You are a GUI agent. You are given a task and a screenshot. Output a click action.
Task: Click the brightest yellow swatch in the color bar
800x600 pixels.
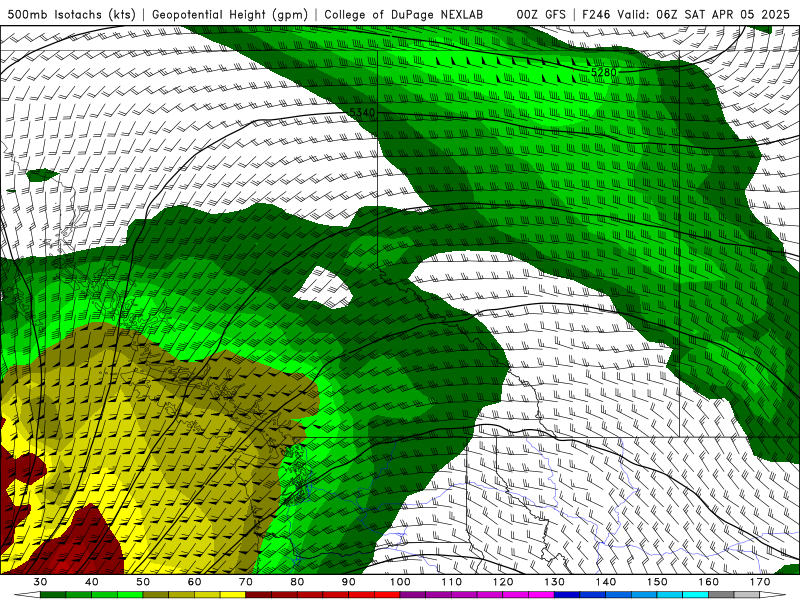[x=233, y=595]
